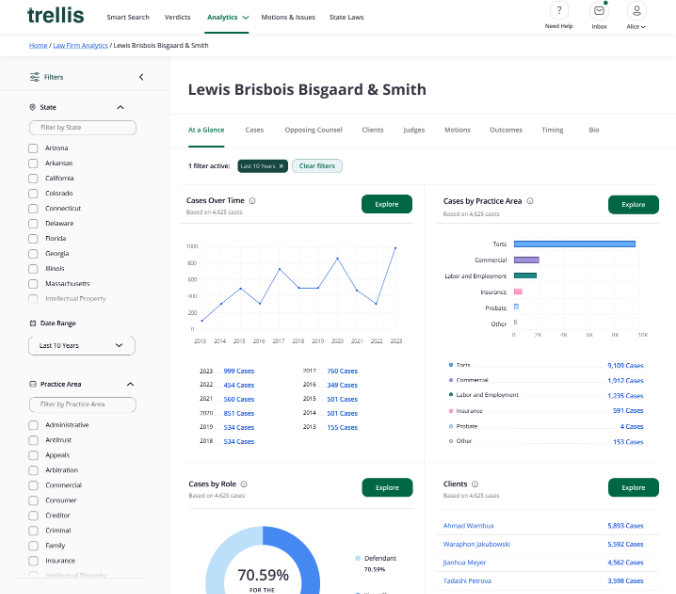Go to Home breadcrumb link

tap(38, 46)
